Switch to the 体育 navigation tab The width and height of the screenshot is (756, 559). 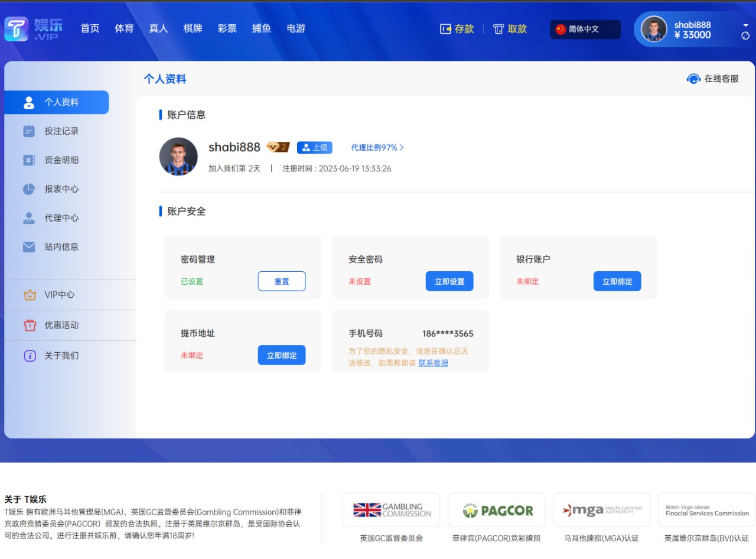pos(124,28)
